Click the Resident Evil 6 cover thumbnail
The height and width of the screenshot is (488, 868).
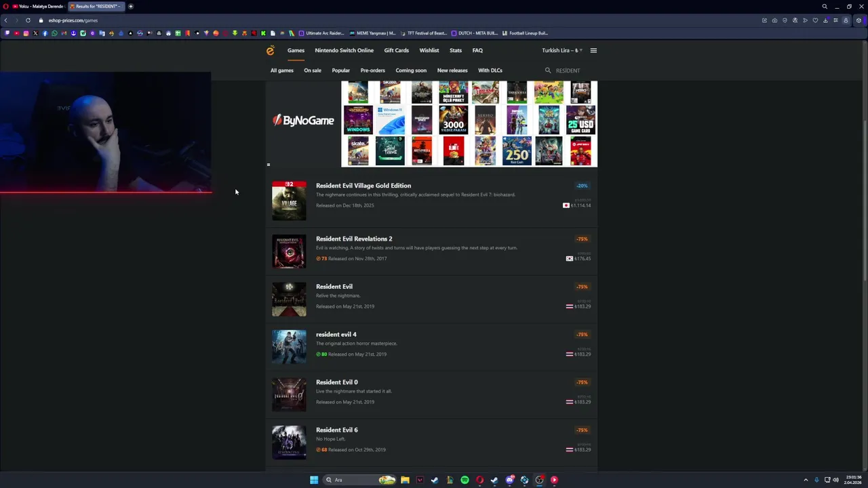[x=289, y=443]
